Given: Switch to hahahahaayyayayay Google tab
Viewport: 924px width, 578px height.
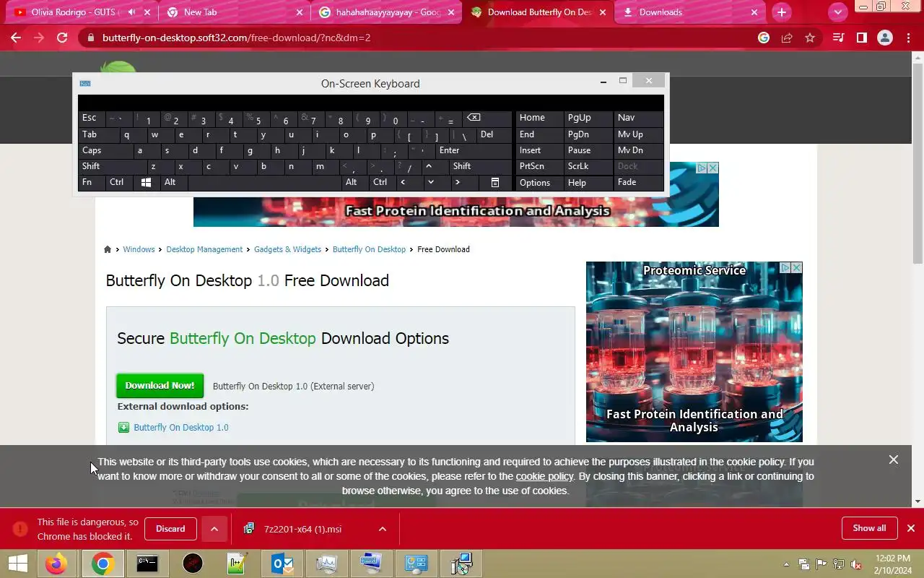Looking at the screenshot, I should tap(386, 12).
